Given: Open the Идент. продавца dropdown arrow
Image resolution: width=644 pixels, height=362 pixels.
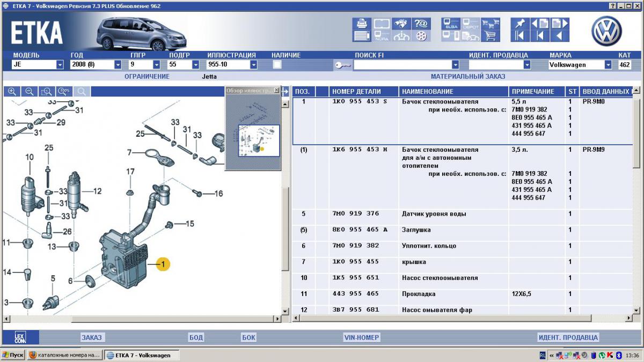Looking at the screenshot, I should point(527,64).
